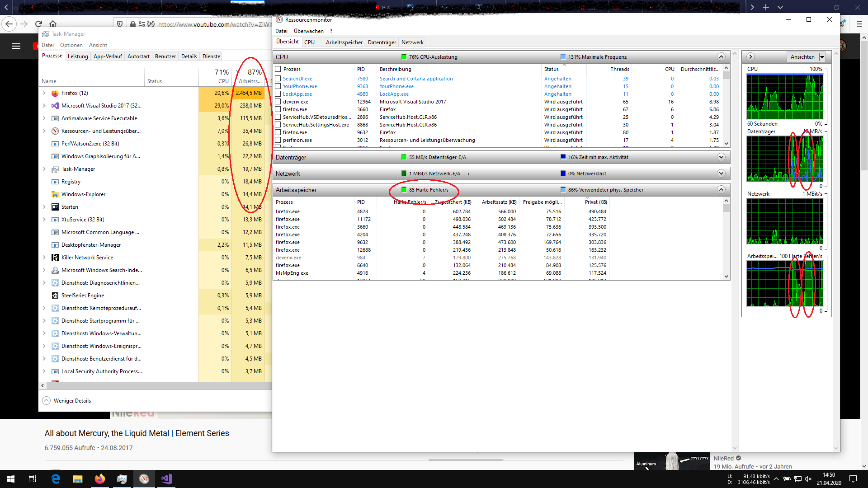Screen dimensions: 868x488
Task: Expand the Datenträger section
Action: (721, 157)
